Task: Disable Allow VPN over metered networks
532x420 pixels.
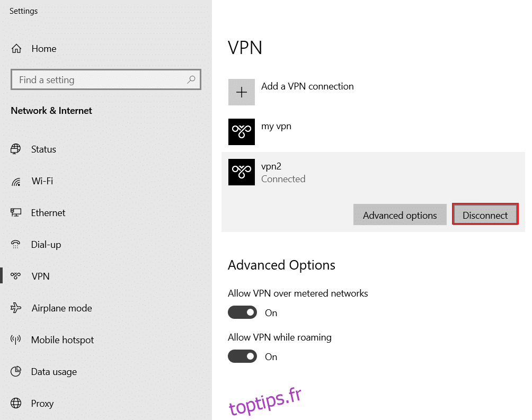Action: 242,312
